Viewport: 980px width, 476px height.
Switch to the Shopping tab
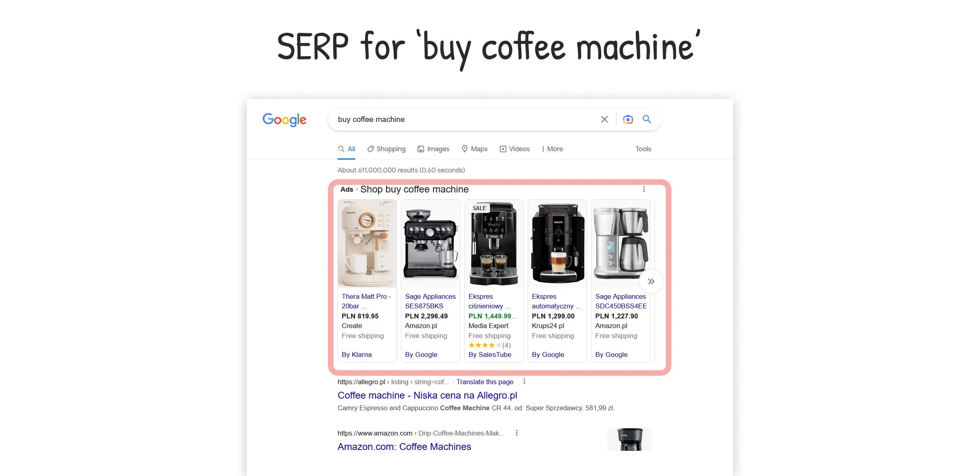tap(386, 149)
